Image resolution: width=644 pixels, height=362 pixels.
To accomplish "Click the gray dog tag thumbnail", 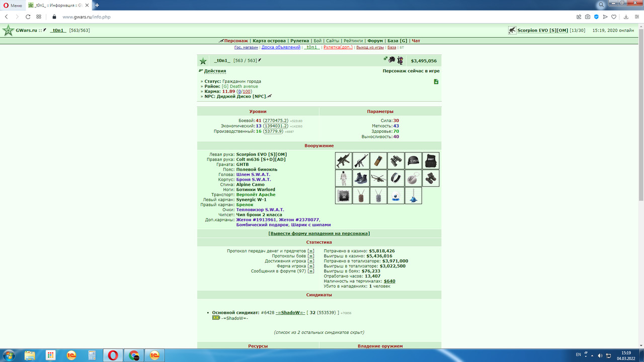I will [x=378, y=196].
